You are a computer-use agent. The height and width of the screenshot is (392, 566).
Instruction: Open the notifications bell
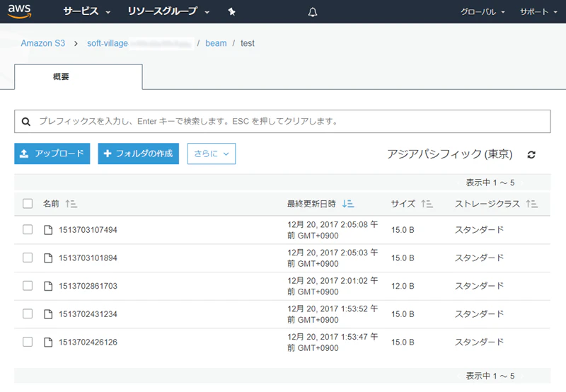point(313,12)
